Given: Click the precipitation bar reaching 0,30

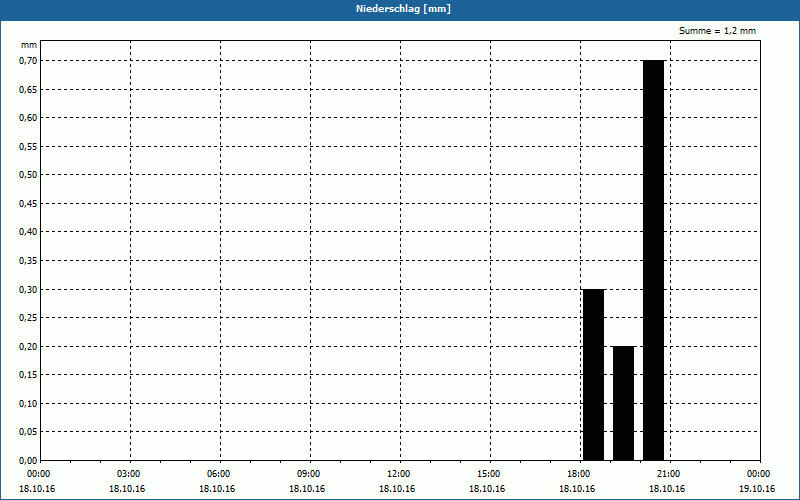Looking at the screenshot, I should pos(593,374).
